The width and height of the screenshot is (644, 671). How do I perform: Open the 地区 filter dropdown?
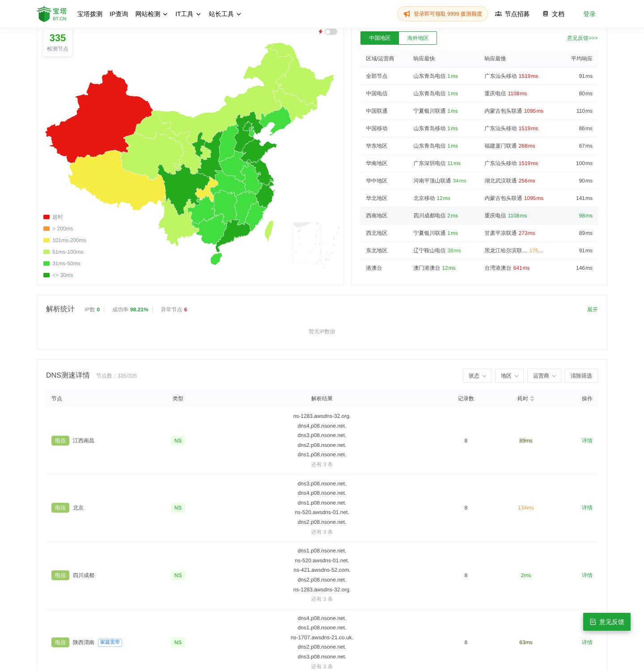pos(509,376)
